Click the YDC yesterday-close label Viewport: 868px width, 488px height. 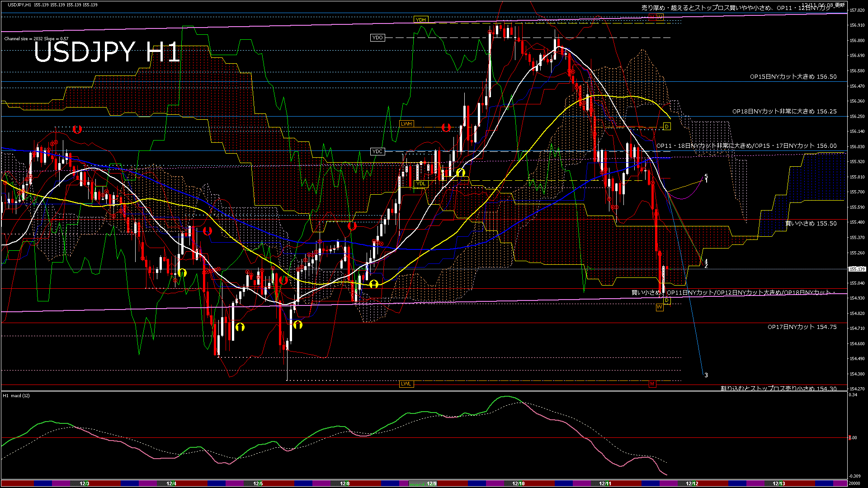[x=377, y=151]
